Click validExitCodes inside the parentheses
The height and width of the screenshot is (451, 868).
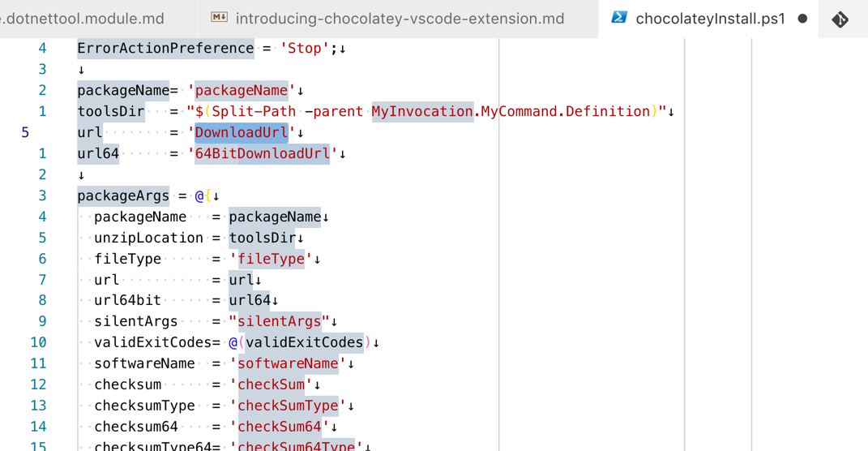coord(304,342)
